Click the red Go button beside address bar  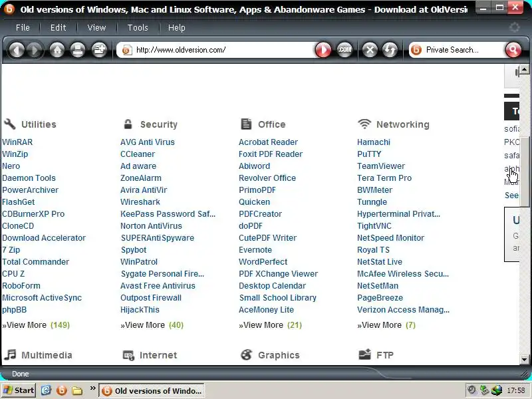[x=323, y=51]
